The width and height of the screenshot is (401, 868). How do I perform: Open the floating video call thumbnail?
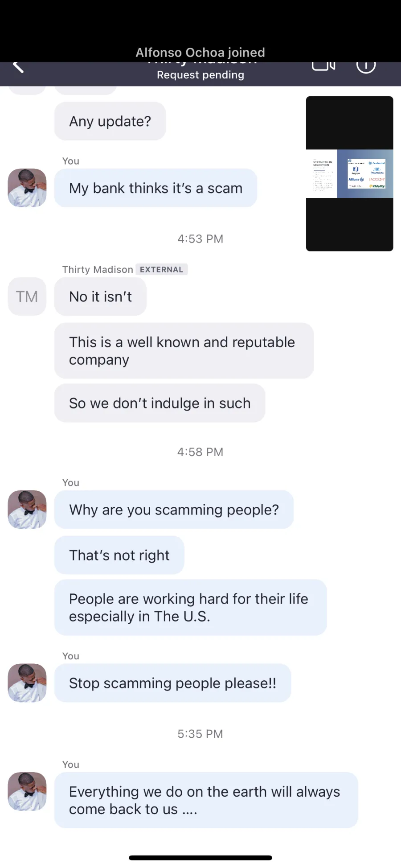pyautogui.click(x=350, y=174)
